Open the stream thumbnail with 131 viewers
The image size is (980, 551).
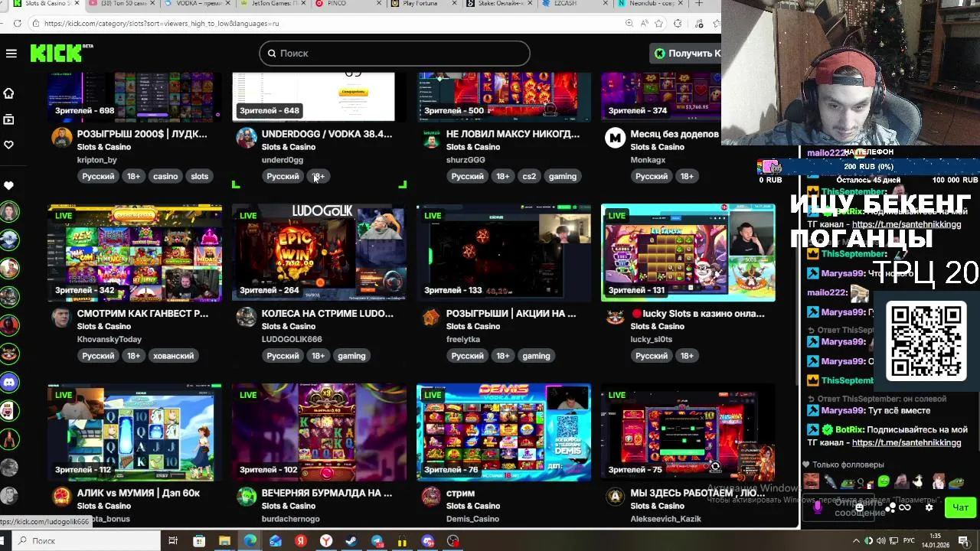click(688, 253)
